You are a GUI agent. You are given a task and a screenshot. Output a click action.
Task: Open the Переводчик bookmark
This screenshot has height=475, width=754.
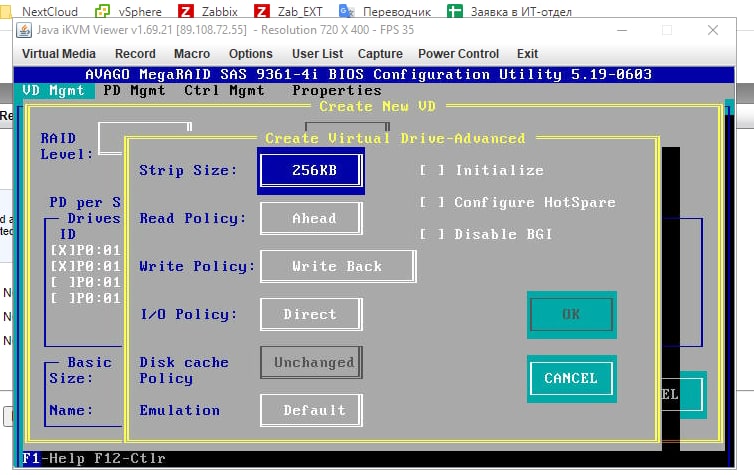(385, 11)
